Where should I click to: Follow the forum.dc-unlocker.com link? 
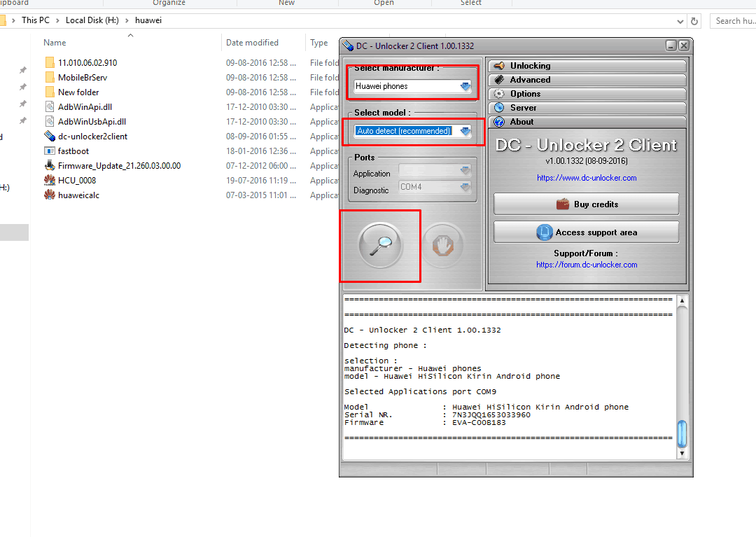pyautogui.click(x=586, y=265)
